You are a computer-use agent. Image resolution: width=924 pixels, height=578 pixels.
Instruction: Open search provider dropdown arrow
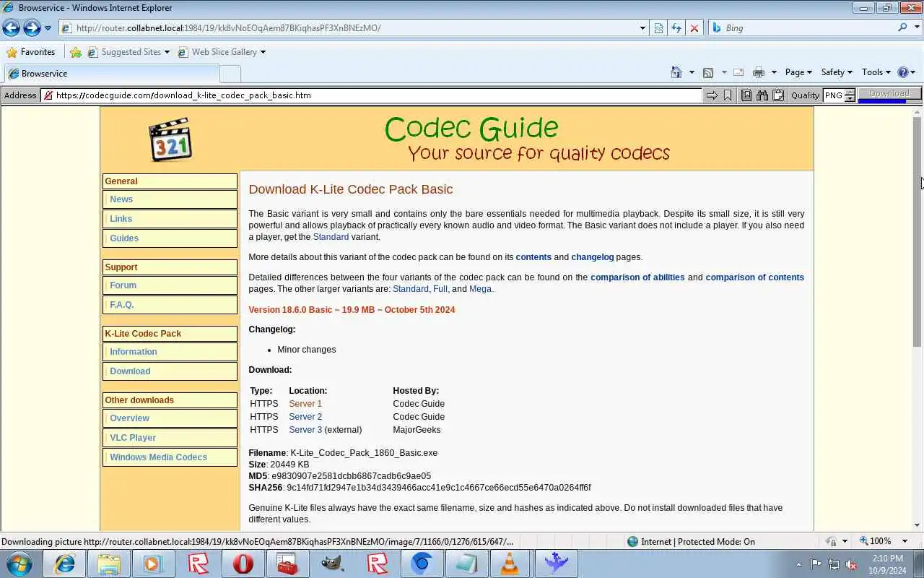point(918,27)
